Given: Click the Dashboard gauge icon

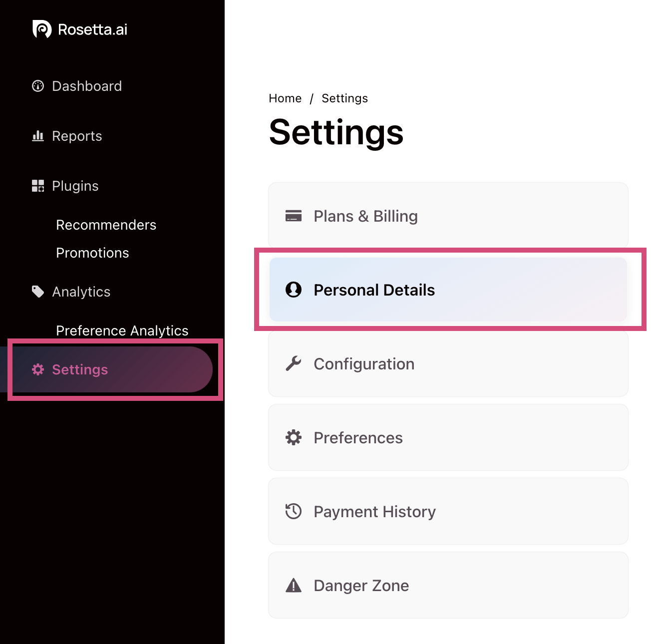Looking at the screenshot, I should [38, 86].
